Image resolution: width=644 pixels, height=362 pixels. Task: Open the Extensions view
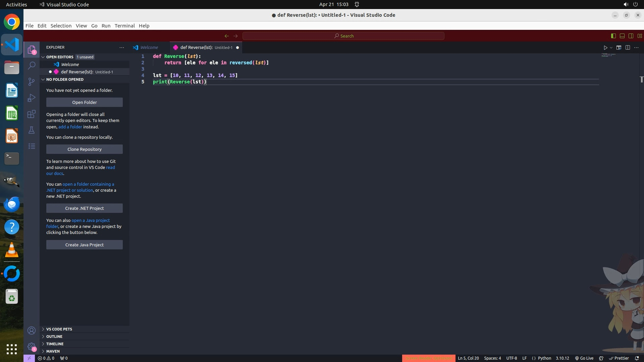(32, 114)
